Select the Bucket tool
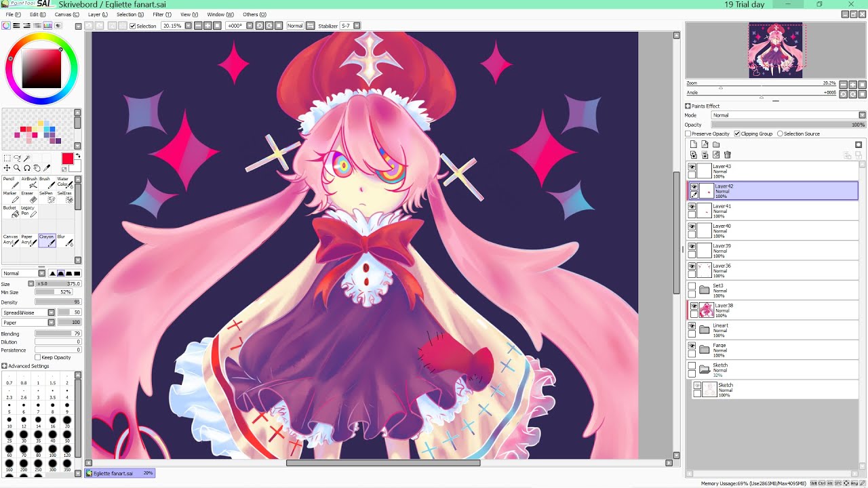 coord(10,211)
